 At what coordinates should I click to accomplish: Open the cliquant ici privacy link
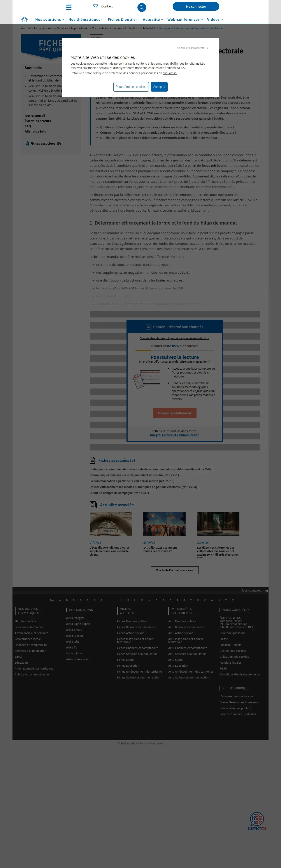(170, 73)
